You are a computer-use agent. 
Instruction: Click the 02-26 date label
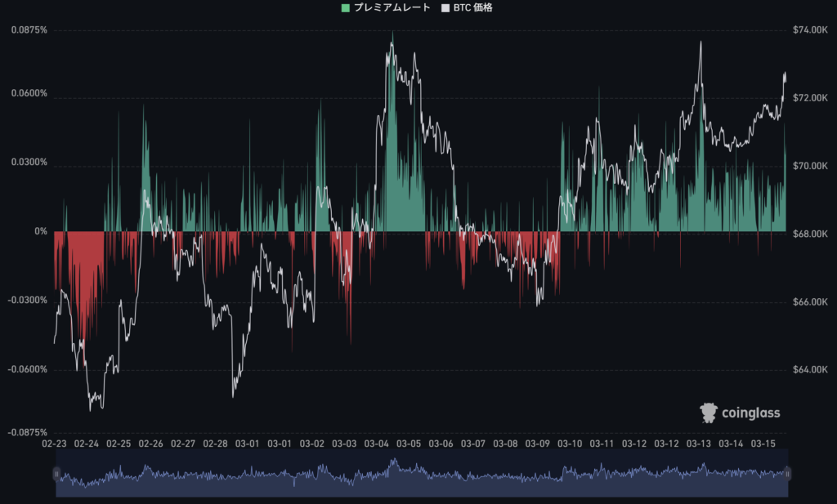click(x=150, y=444)
